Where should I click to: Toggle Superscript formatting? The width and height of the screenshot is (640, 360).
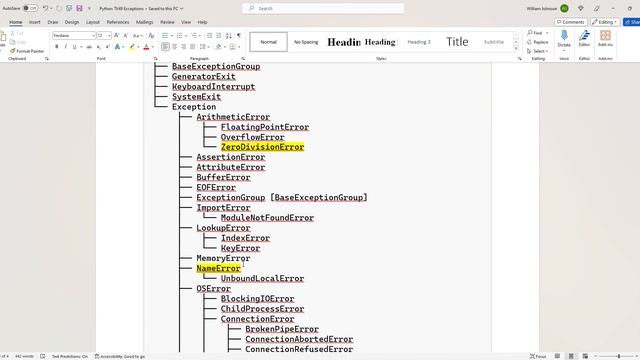[107, 47]
